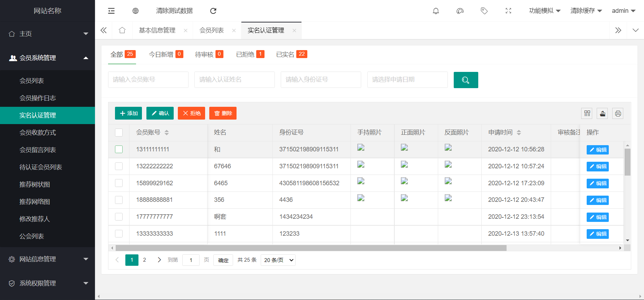Edit the record for 13111111111
644x300 pixels.
597,150
